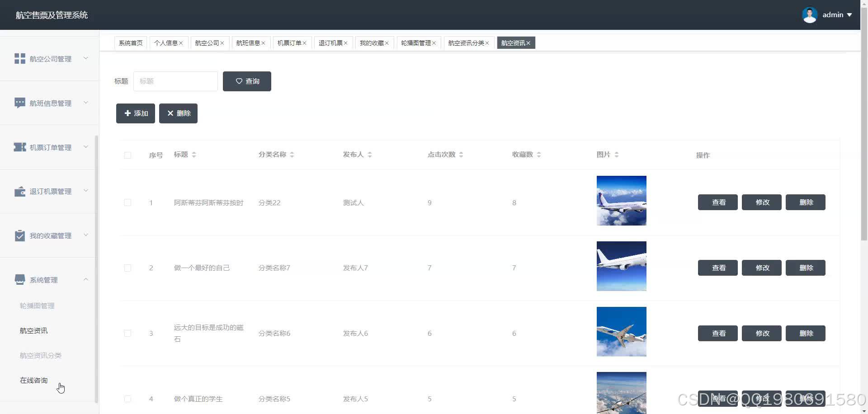Select the 我的收藏管理 sidebar icon
Viewport: 868px width, 414px height.
(x=20, y=235)
